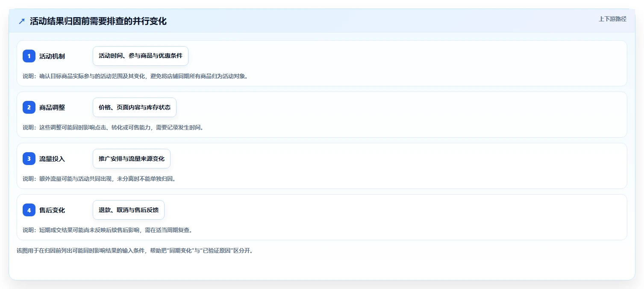644x289 pixels.
Task: Click the number 3 step badge
Action: click(x=29, y=159)
